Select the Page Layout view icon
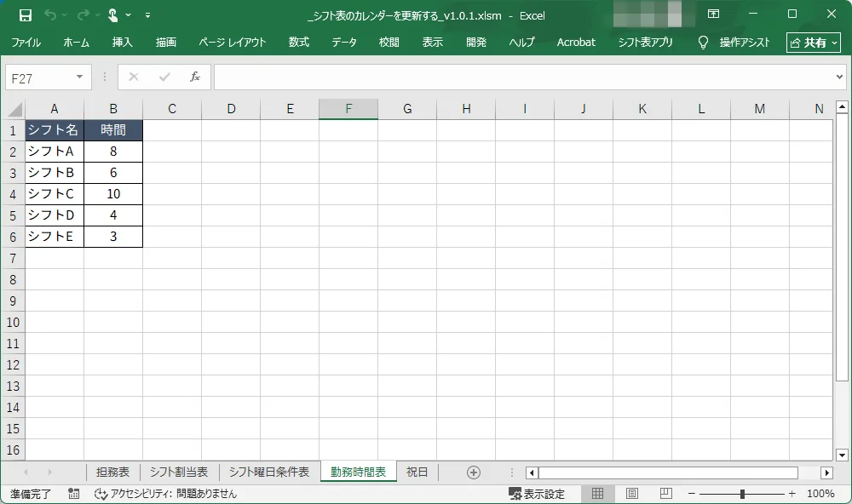This screenshot has width=852, height=504. click(x=631, y=493)
